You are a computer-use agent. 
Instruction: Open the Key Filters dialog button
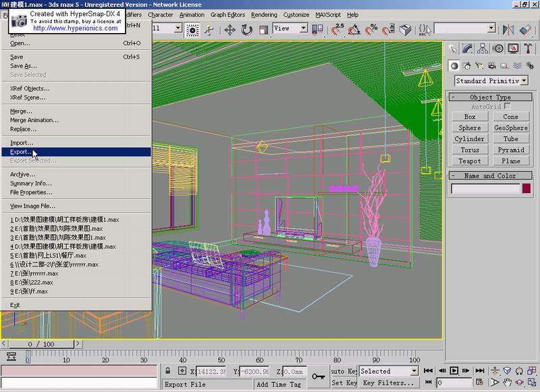coord(389,383)
